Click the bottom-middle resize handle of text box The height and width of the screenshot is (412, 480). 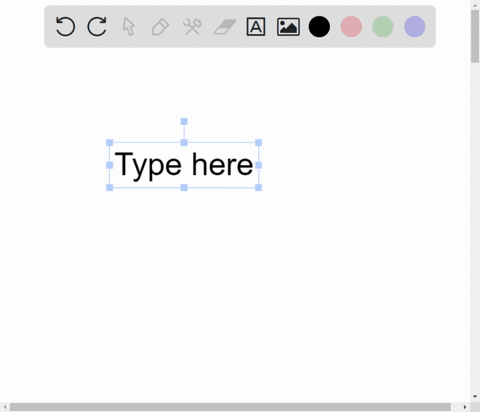184,188
